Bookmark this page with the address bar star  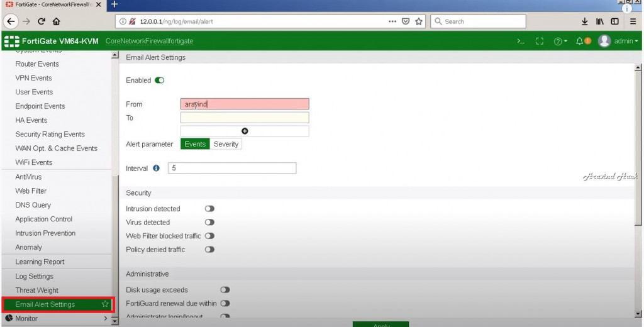(x=418, y=21)
